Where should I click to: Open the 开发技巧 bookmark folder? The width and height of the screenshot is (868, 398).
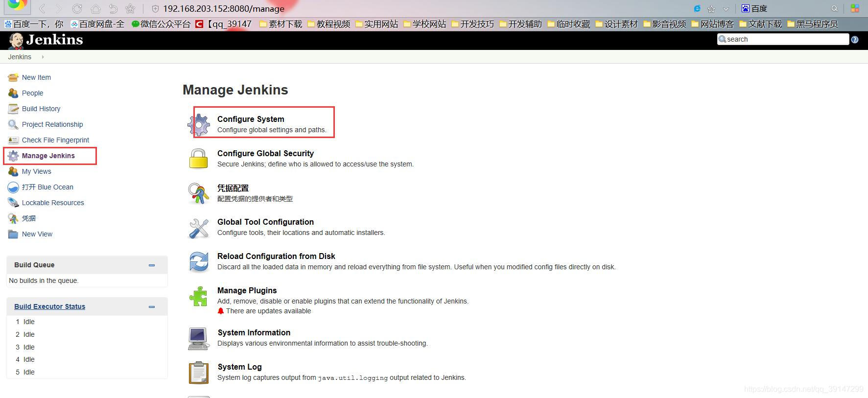472,24
